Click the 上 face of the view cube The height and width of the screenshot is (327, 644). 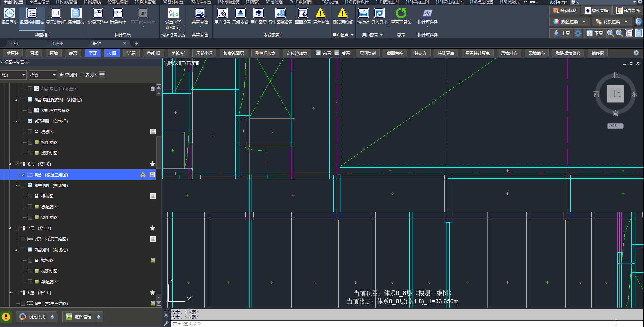(615, 94)
